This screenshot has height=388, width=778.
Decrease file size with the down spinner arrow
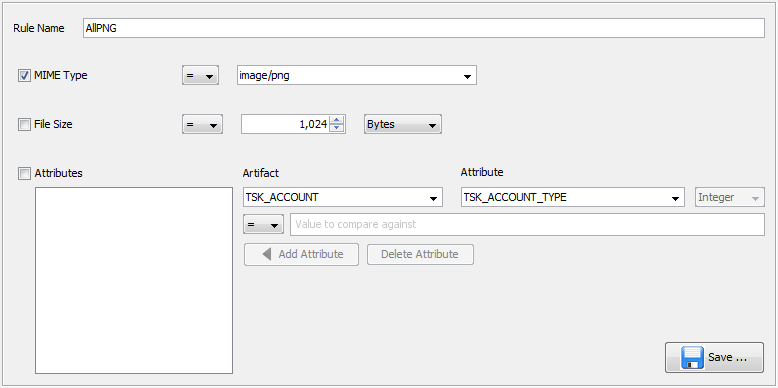pyautogui.click(x=337, y=129)
